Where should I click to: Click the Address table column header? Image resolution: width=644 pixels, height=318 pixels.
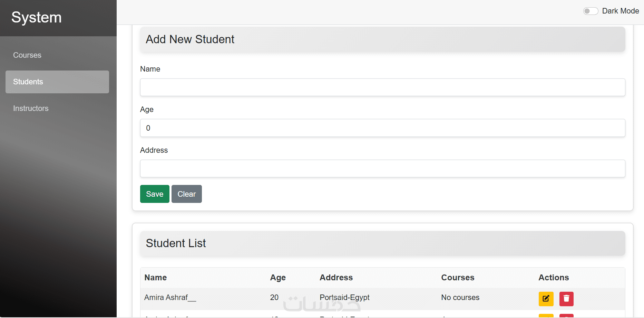click(336, 278)
